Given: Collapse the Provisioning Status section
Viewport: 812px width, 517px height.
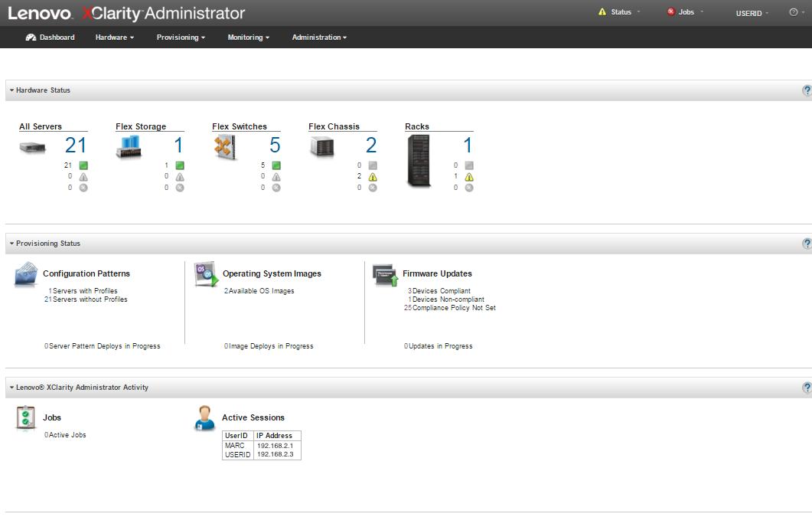Looking at the screenshot, I should click(x=12, y=244).
